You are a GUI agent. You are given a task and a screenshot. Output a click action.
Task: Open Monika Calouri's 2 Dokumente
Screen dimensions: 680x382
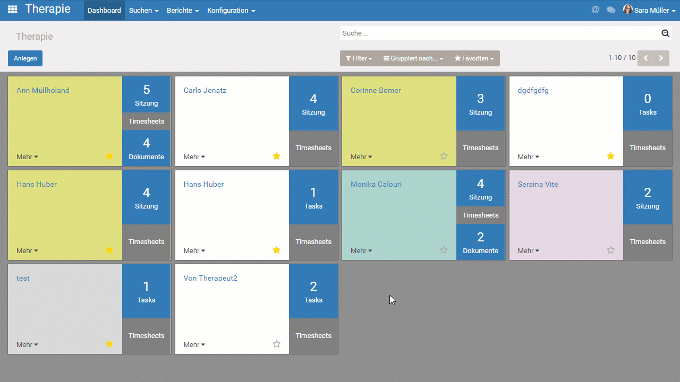point(480,242)
